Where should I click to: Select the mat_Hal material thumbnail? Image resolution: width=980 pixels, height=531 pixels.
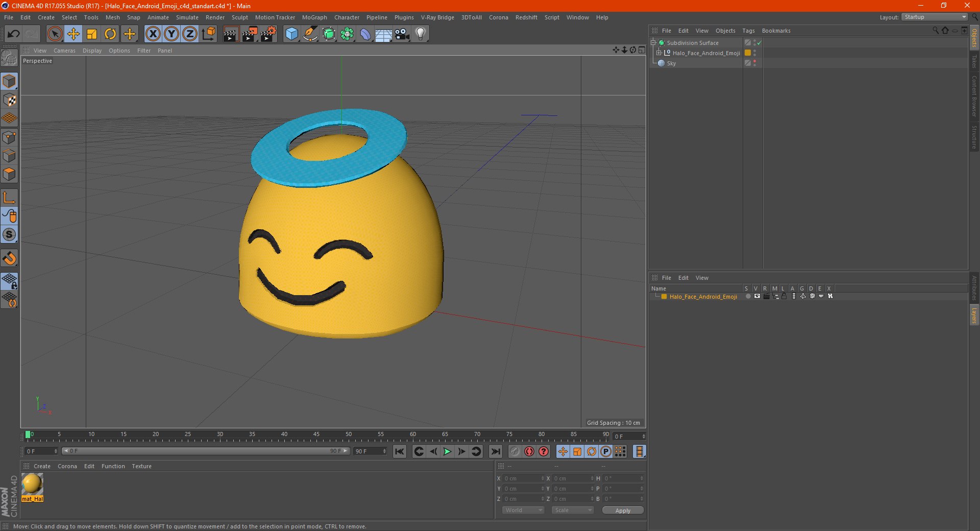(x=32, y=484)
